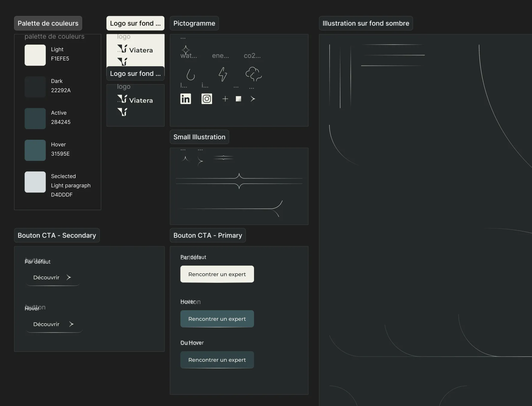Click the small right-pointing arrow illustration
This screenshot has height=406, width=532.
coord(200,161)
